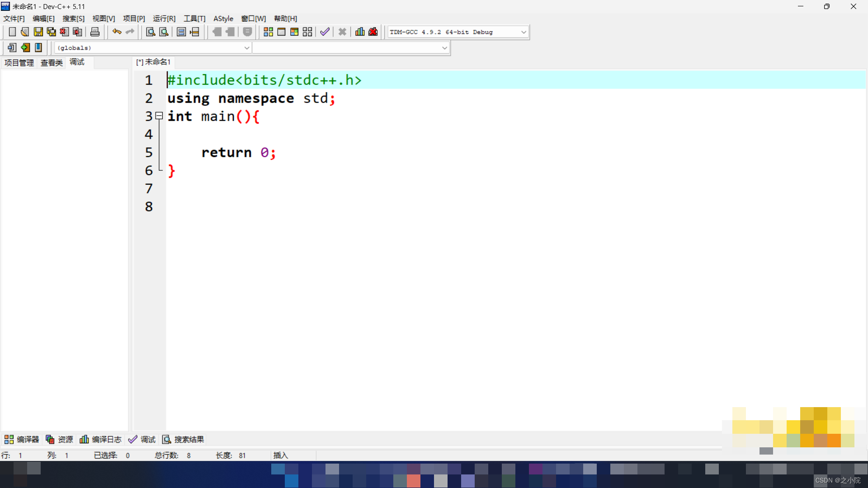Open the AStyle menu
The height and width of the screenshot is (488, 868).
(223, 19)
